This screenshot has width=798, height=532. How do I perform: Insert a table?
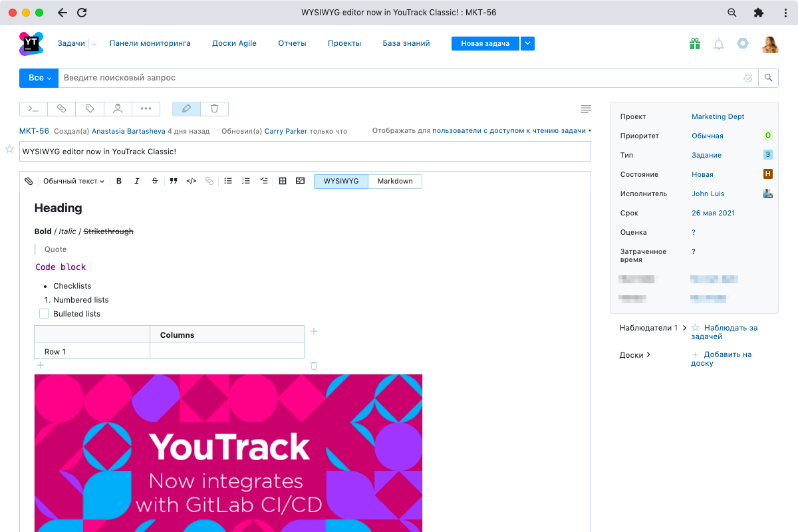pos(283,181)
